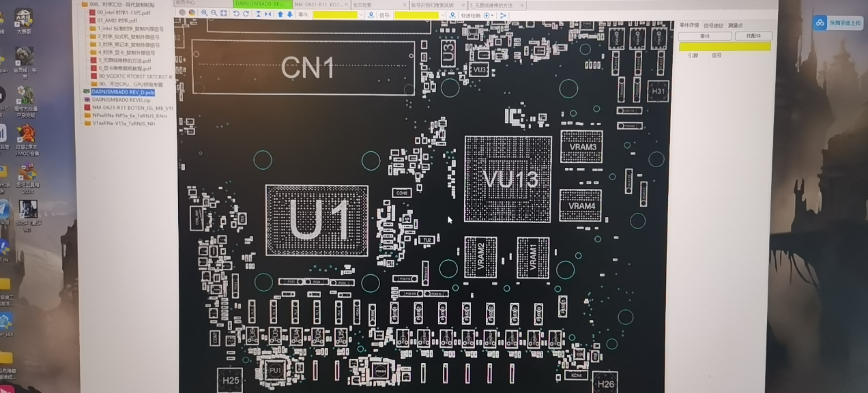
Task: Switch to NM-D621-R11 BOT tab
Action: pyautogui.click(x=318, y=5)
